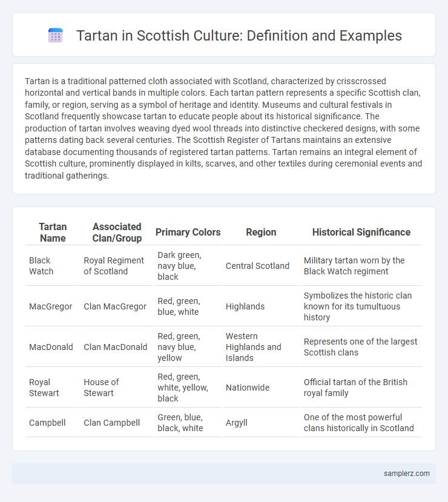This screenshot has width=448, height=502.
Task: Select the Black Watch tartan name cell
Action: click(53, 266)
